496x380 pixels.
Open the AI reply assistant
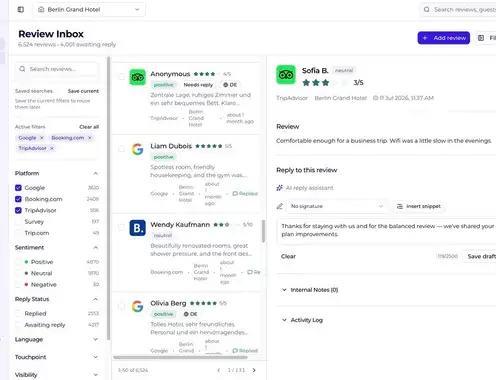[305, 188]
